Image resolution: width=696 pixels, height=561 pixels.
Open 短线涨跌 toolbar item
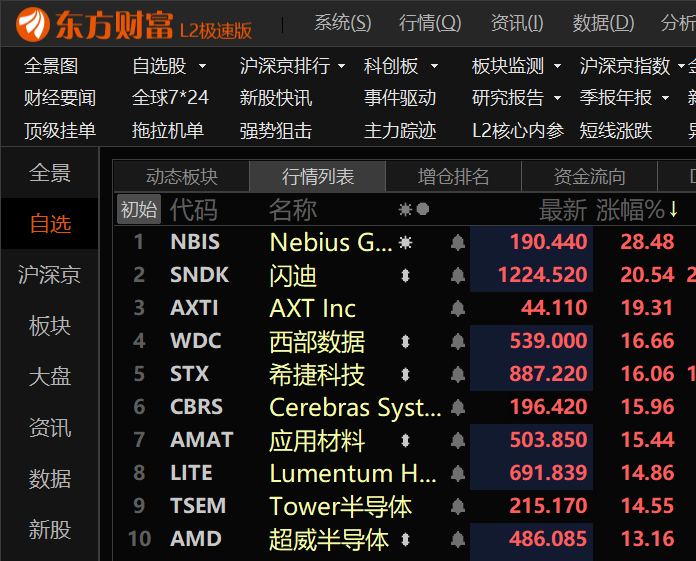click(x=616, y=131)
